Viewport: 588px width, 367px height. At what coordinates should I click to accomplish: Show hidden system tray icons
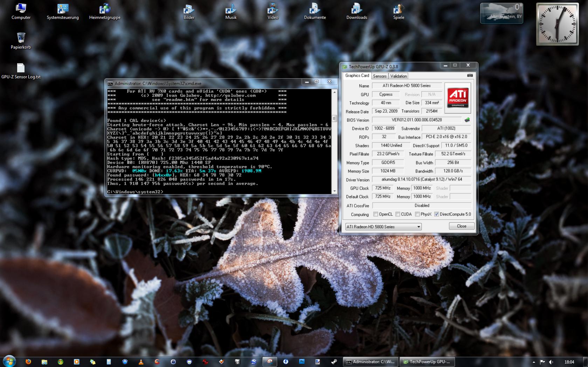534,362
